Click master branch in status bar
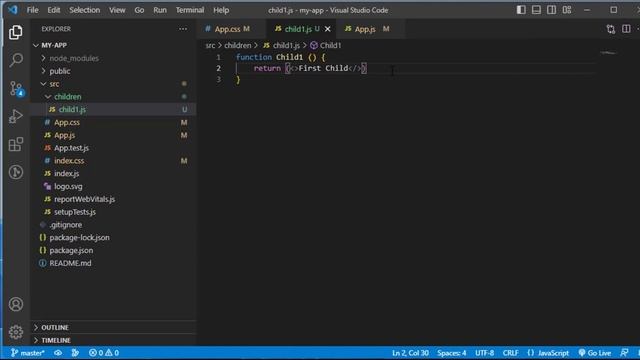The image size is (640, 360). (x=27, y=353)
